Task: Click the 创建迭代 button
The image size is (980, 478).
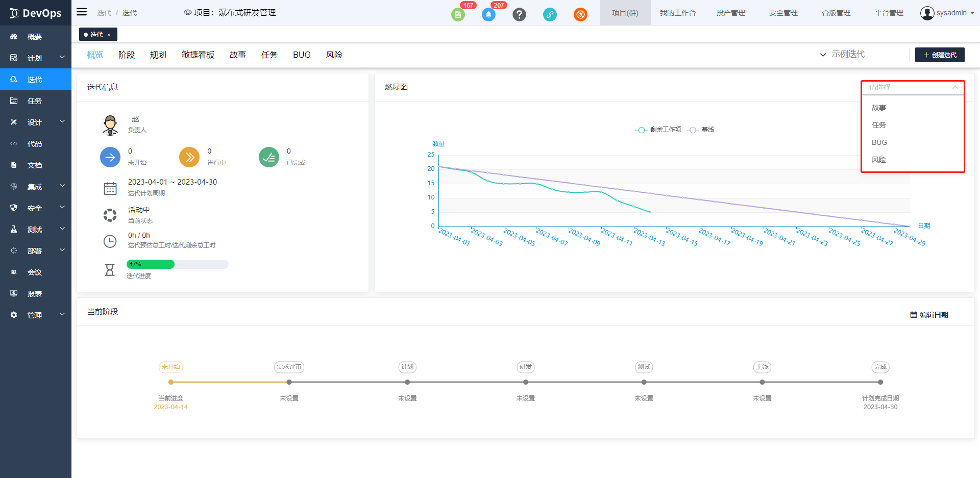Action: (x=940, y=55)
